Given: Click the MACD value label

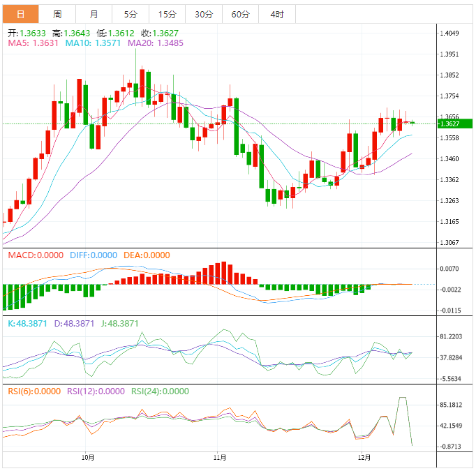Looking at the screenshot, I should tap(36, 255).
